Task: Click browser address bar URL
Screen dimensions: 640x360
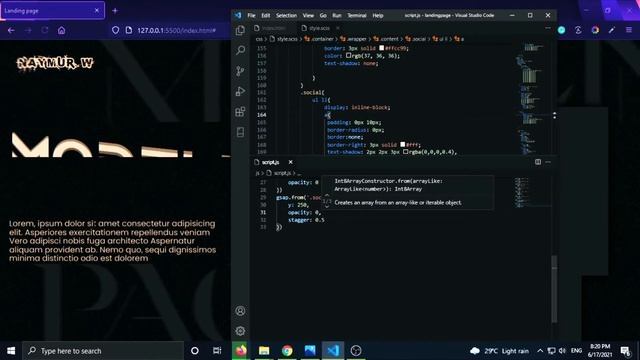Action: pyautogui.click(x=176, y=30)
